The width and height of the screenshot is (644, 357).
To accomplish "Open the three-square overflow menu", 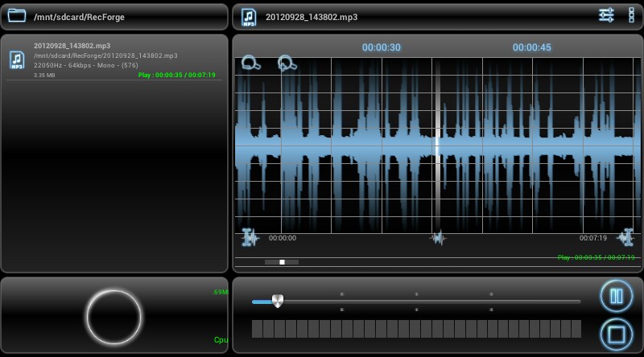I will click(x=631, y=15).
